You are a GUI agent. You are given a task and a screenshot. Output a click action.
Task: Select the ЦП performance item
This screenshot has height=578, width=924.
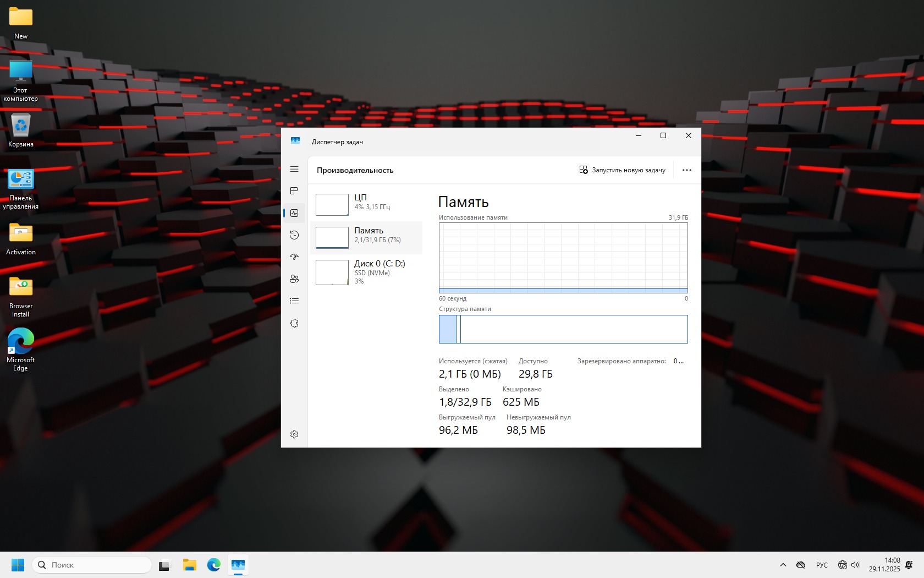[x=367, y=204]
